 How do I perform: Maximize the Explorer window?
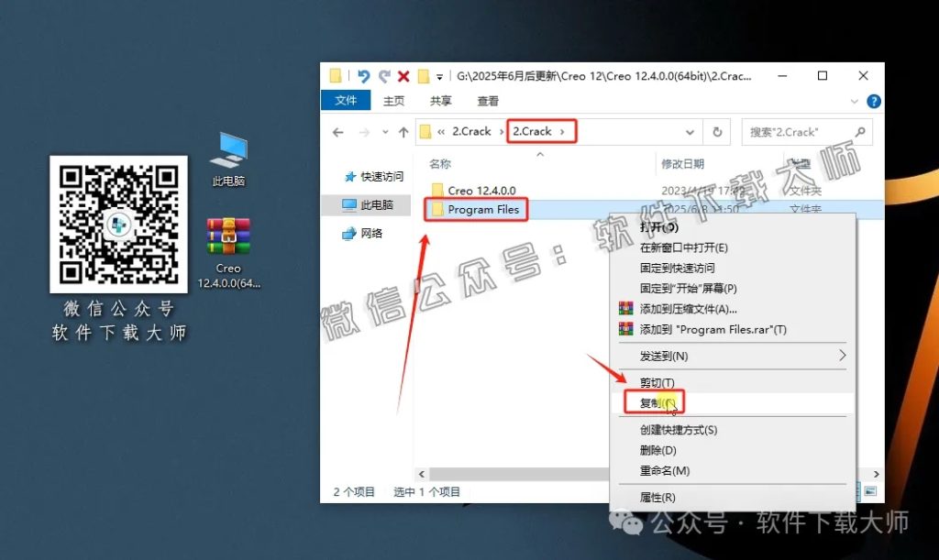[x=823, y=76]
